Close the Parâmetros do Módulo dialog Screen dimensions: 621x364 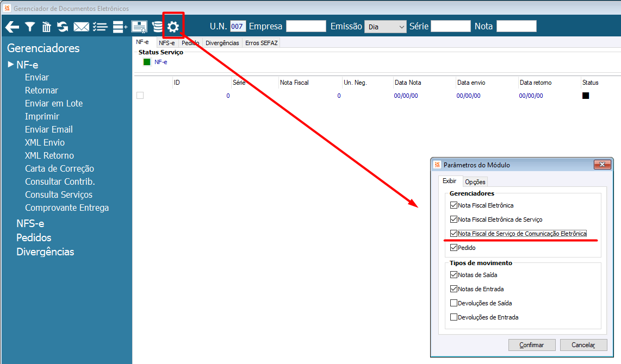click(602, 165)
